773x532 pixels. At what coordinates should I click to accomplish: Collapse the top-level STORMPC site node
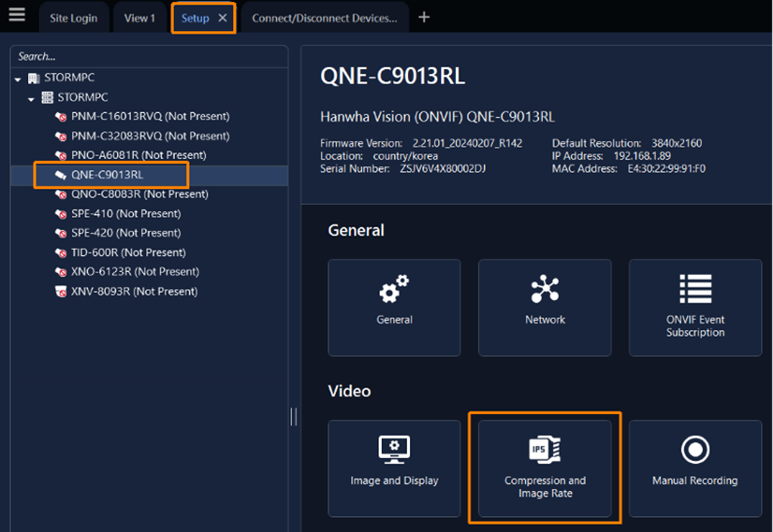pos(18,79)
